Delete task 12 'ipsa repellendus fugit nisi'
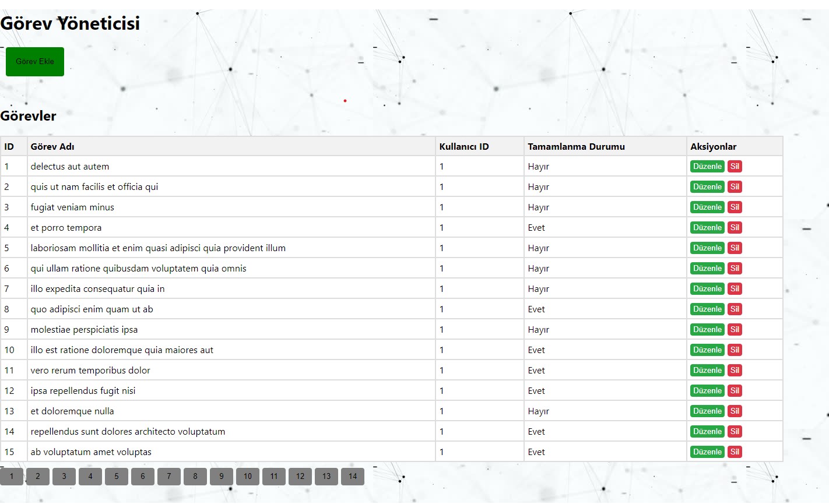This screenshot has width=829, height=504. [735, 391]
